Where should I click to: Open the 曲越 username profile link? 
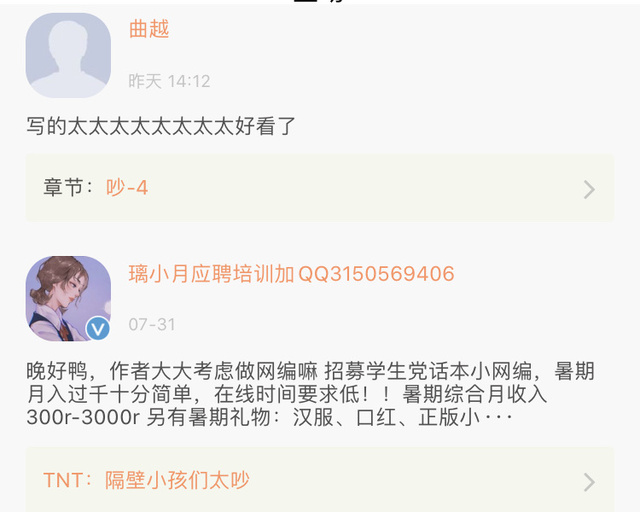[x=149, y=29]
